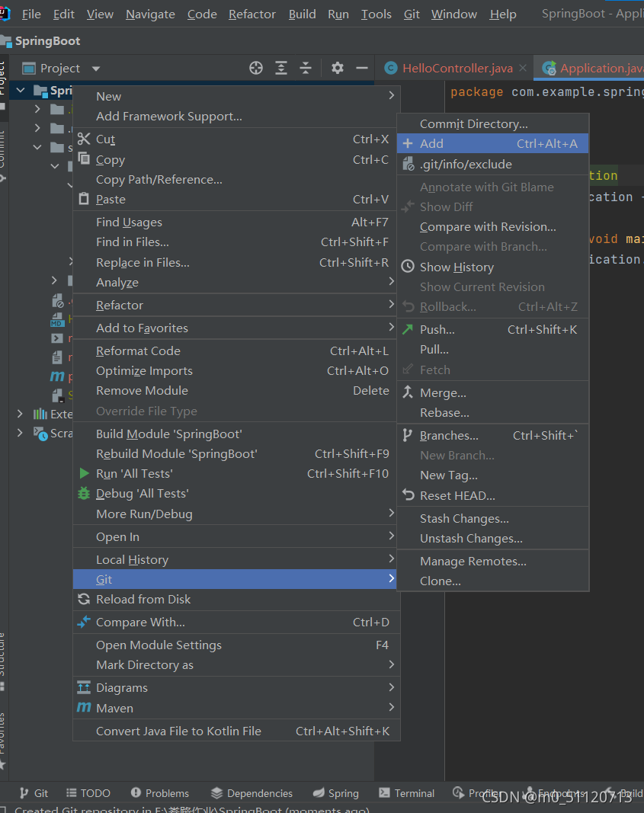Choose Copy Path/Reference...
Viewport: 644px width, 813px height.
(236, 179)
